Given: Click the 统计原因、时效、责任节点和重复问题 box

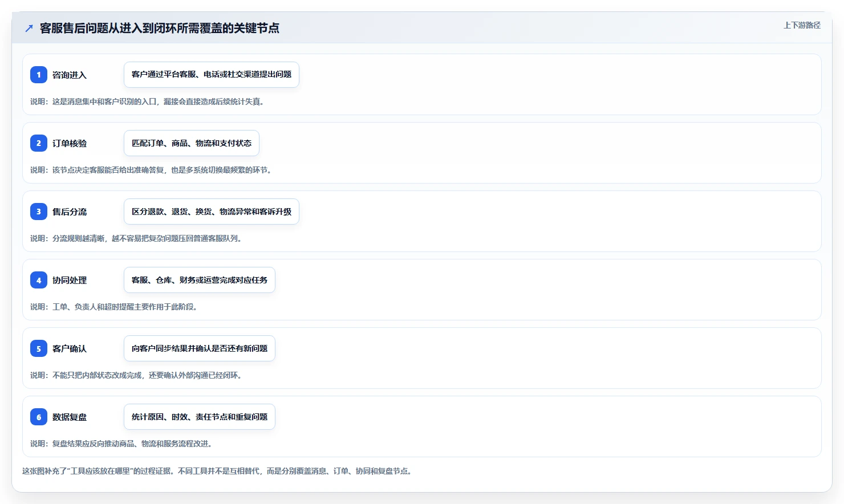Looking at the screenshot, I should click(x=200, y=417).
